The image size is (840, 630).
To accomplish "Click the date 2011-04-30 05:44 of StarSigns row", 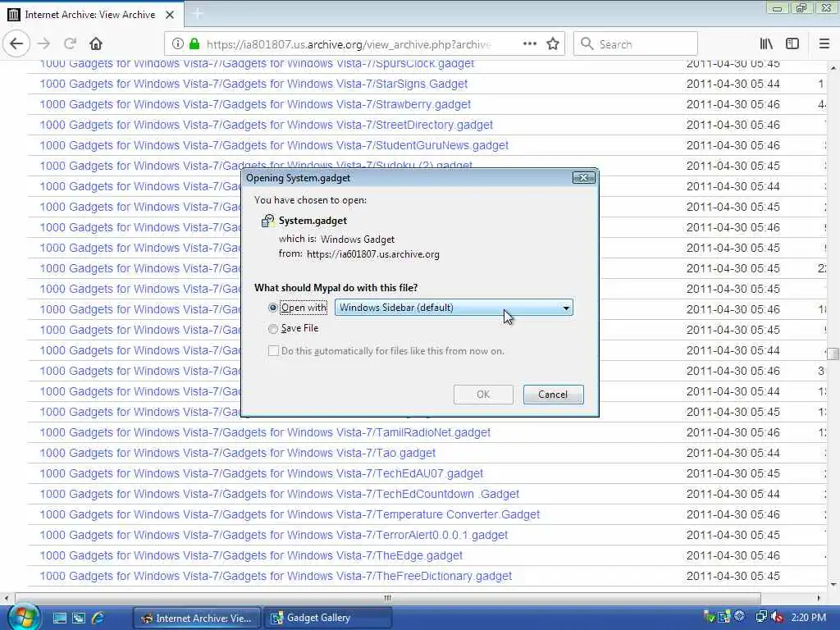I will pos(733,84).
